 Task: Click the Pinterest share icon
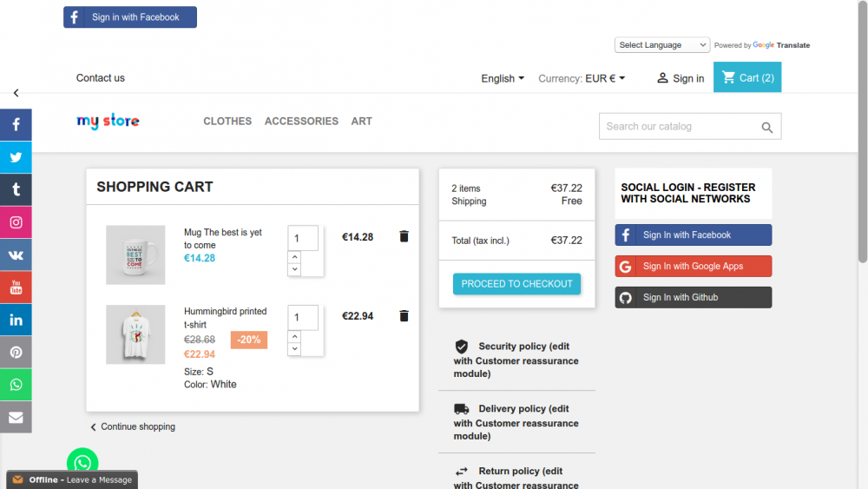point(16,353)
